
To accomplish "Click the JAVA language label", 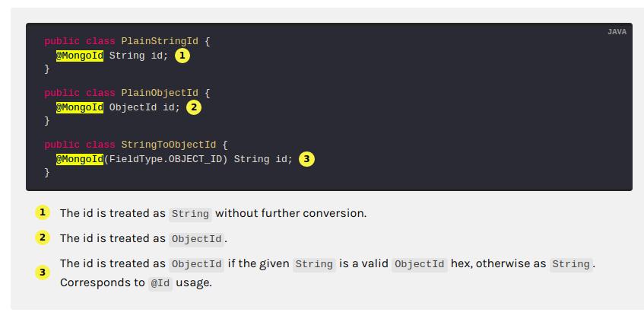I will point(617,32).
